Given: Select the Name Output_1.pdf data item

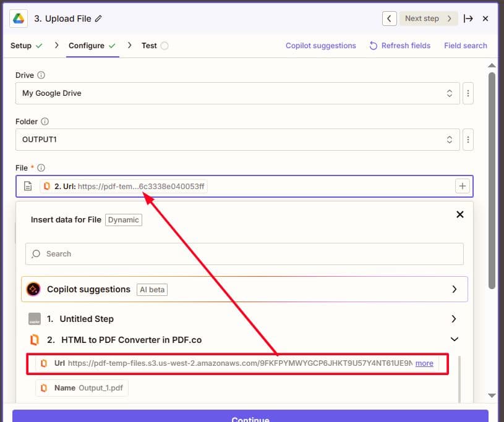Looking at the screenshot, I should coord(82,388).
